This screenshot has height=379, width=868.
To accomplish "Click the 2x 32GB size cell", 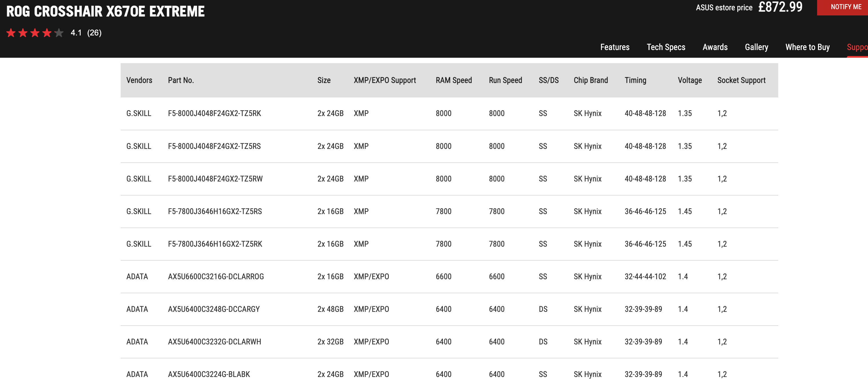I will coord(330,342).
